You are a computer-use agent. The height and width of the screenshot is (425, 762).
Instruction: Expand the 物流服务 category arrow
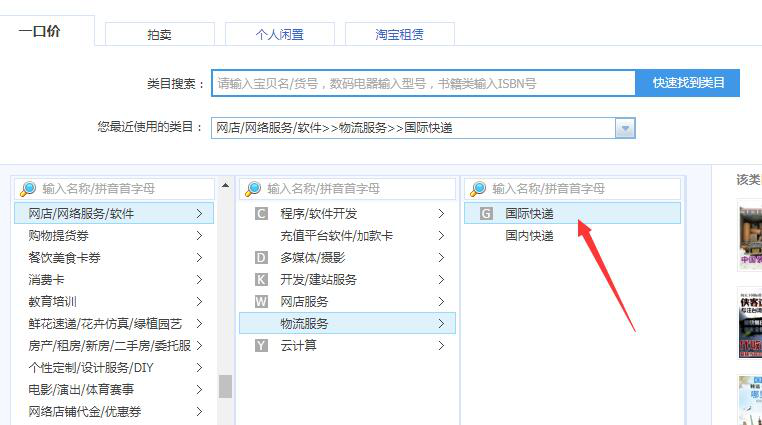[441, 324]
